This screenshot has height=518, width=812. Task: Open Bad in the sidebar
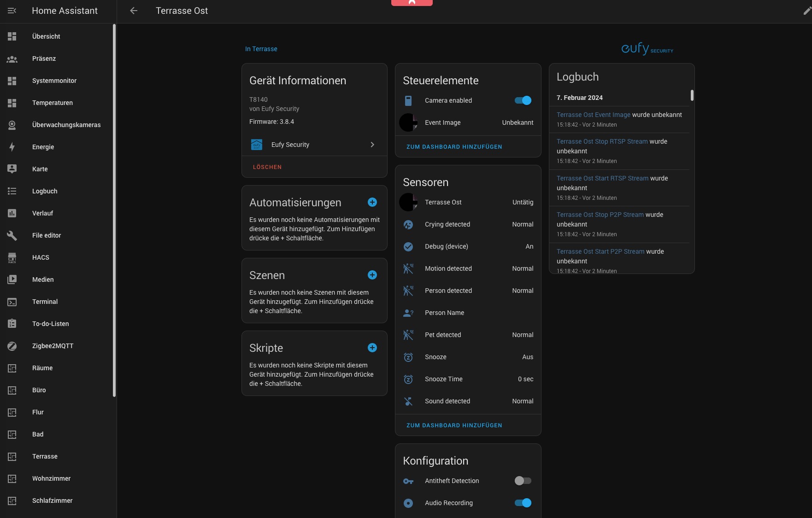click(58, 434)
